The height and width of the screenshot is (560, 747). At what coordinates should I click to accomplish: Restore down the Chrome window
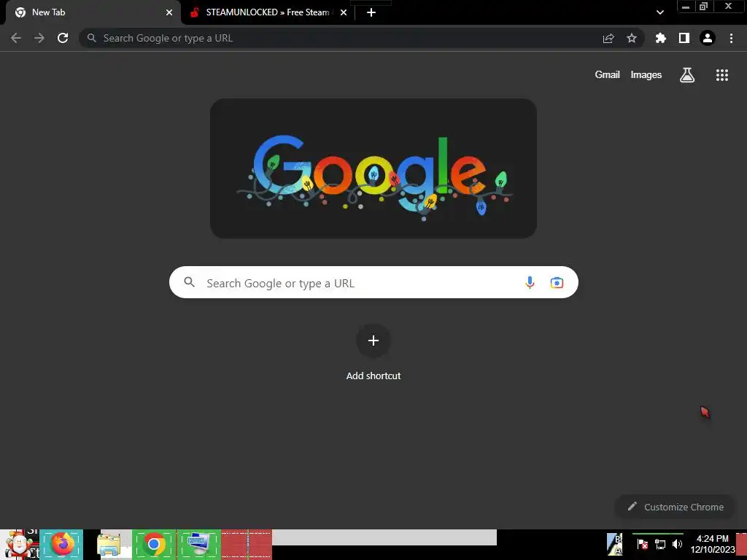[x=704, y=7]
